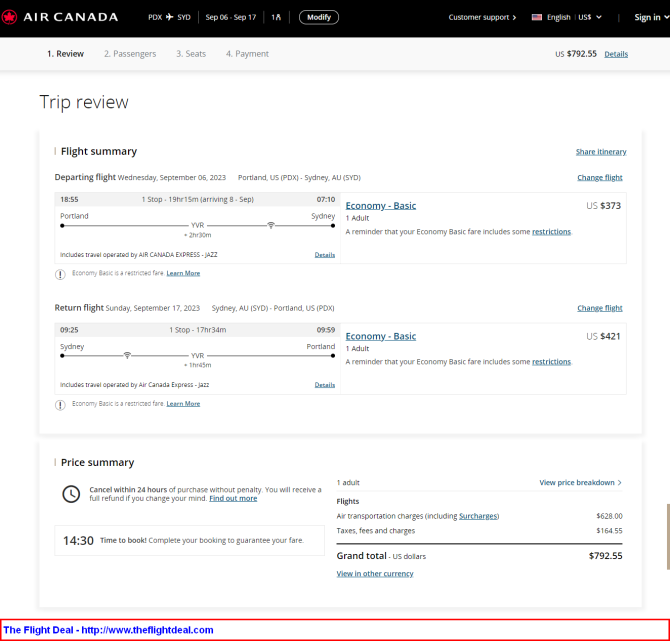Open Details link in return flight card
The width and height of the screenshot is (670, 641).
[x=325, y=385]
